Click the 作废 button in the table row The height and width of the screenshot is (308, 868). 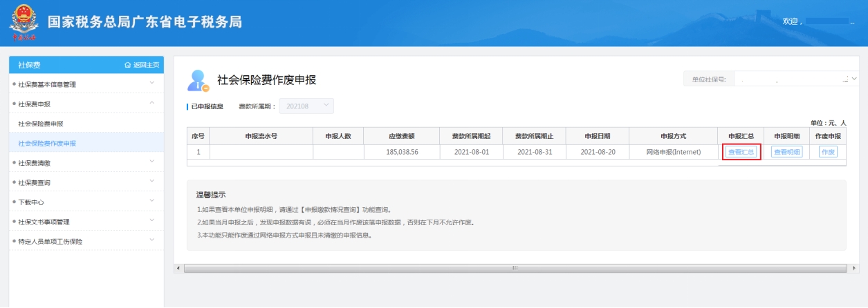tap(828, 152)
